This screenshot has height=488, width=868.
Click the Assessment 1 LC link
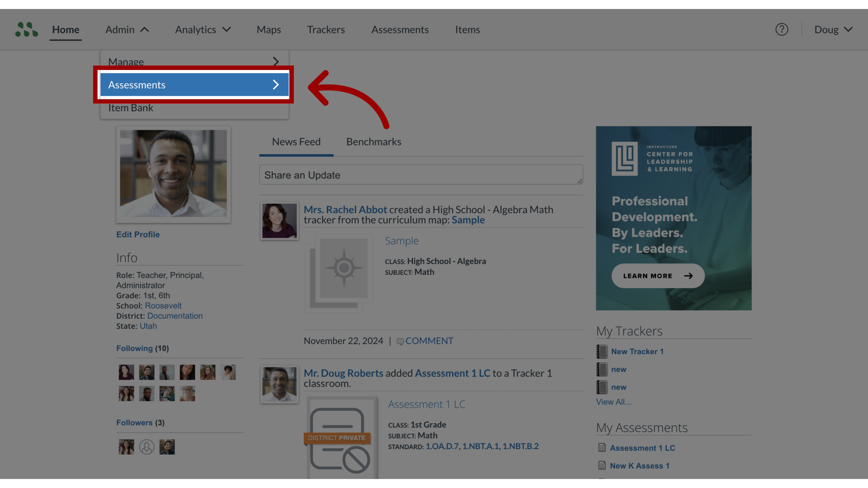point(643,447)
